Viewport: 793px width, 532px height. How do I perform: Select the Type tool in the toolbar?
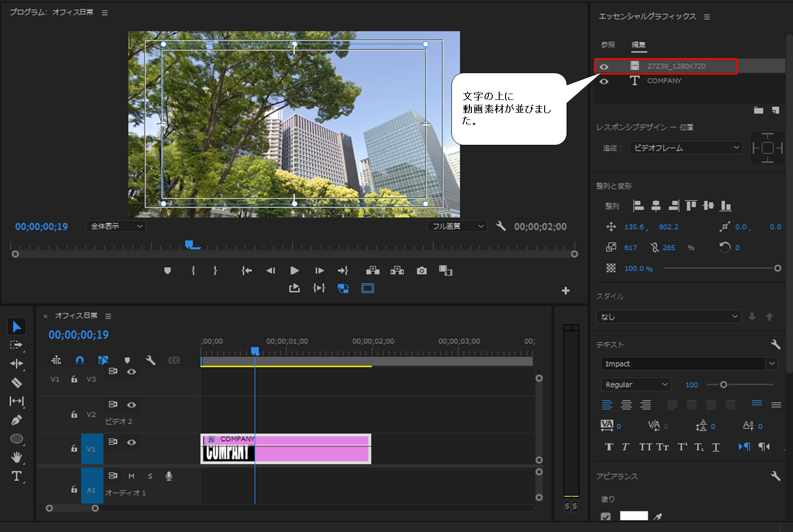[x=17, y=476]
